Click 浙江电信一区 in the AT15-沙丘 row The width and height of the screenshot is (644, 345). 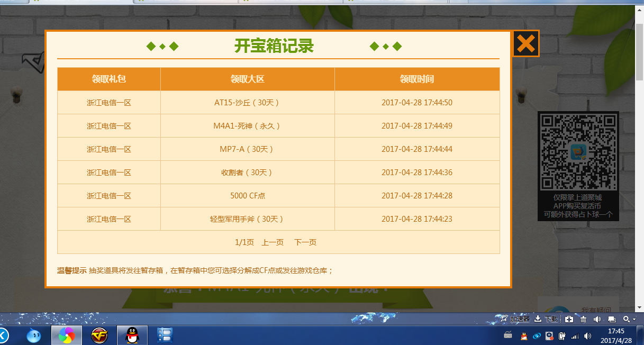109,103
